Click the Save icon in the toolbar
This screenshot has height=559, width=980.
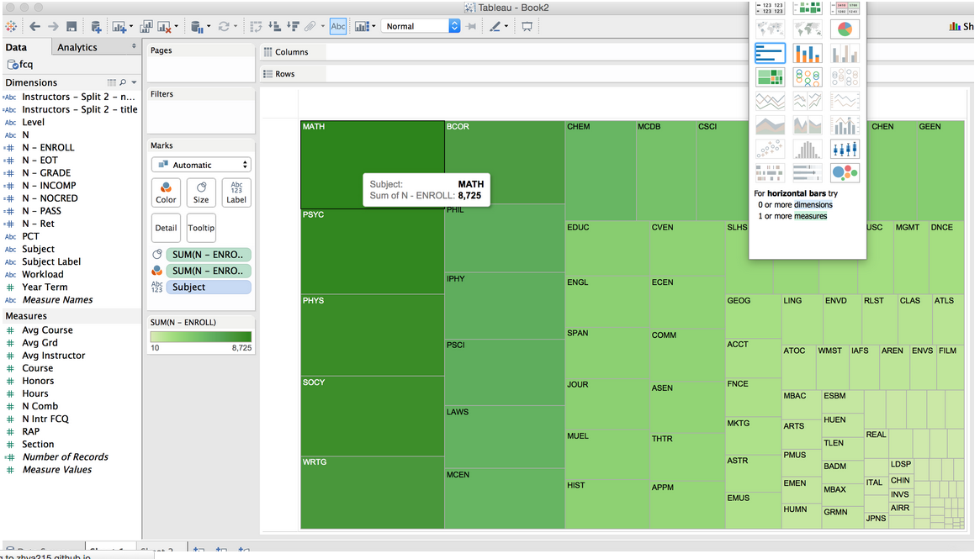pos(72,27)
